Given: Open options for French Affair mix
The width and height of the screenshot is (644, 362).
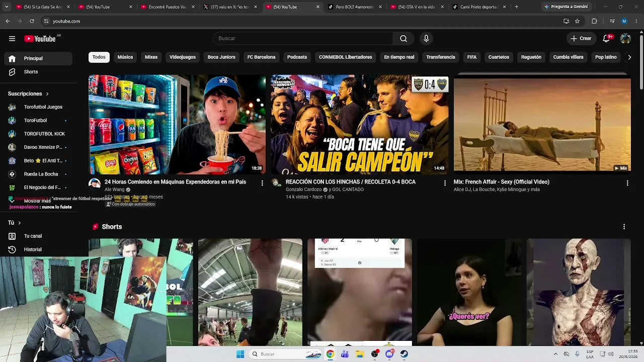Looking at the screenshot, I should coord(627,183).
